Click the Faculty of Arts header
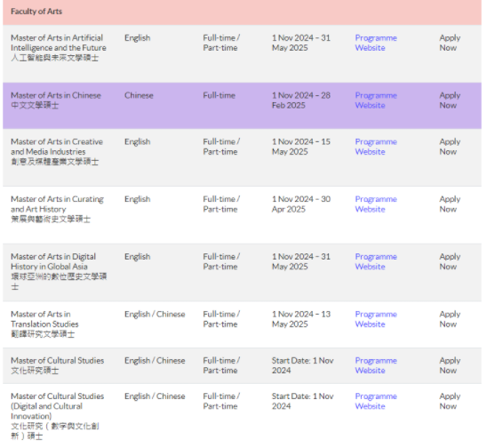The image size is (487, 448). click(36, 12)
